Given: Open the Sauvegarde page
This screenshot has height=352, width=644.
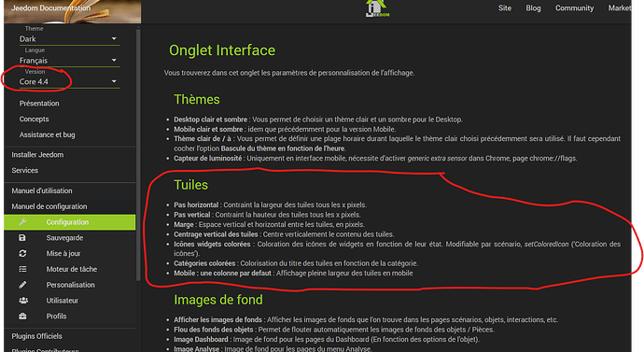Looking at the screenshot, I should pos(64,238).
